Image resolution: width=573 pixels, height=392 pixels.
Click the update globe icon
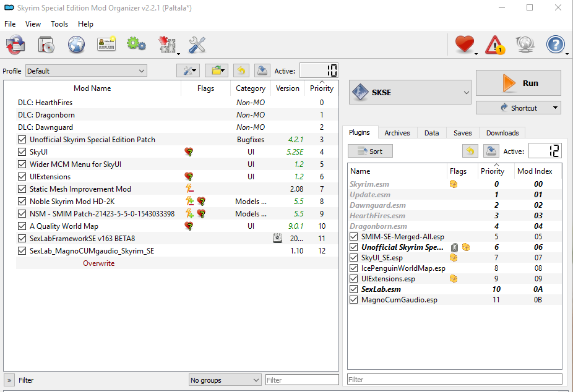click(x=525, y=45)
